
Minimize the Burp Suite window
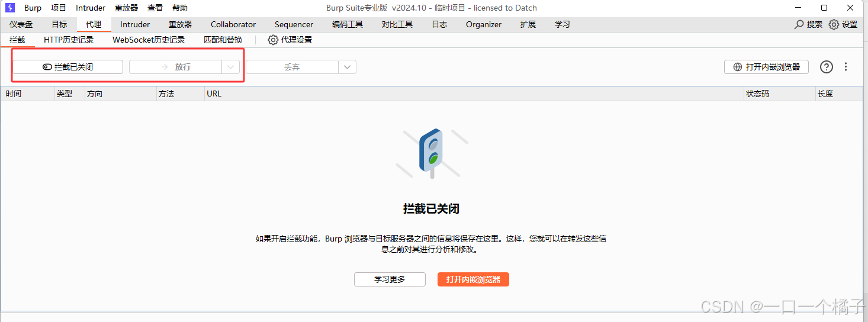798,8
